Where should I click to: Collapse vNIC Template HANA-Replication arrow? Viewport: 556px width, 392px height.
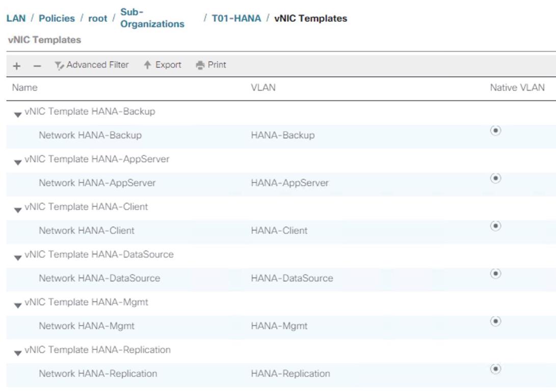pyautogui.click(x=18, y=353)
